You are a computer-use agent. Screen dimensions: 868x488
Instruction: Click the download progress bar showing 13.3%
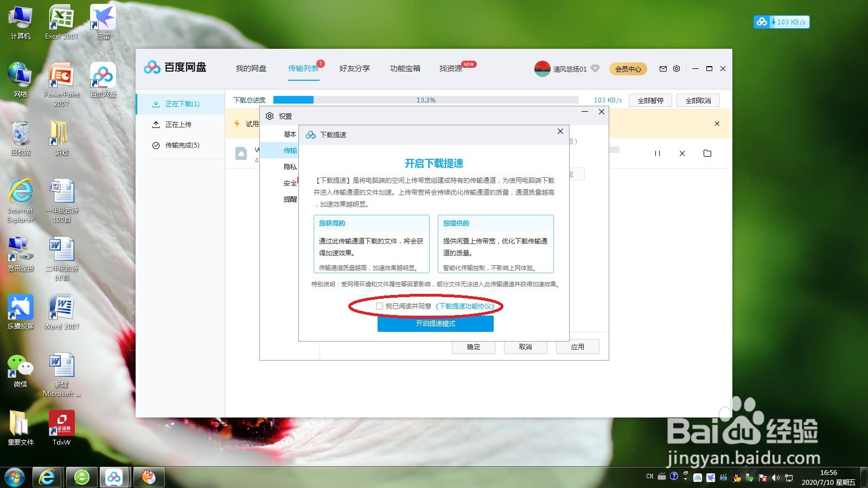(426, 100)
